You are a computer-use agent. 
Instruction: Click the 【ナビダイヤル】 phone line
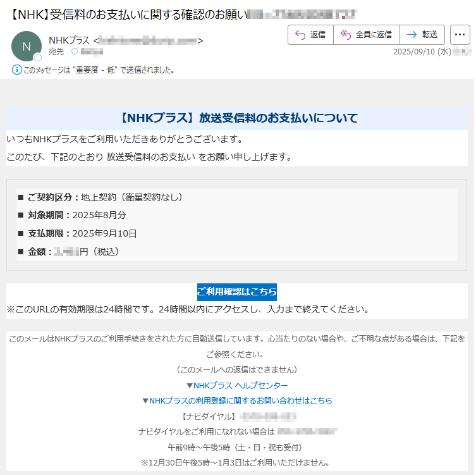[x=238, y=416]
